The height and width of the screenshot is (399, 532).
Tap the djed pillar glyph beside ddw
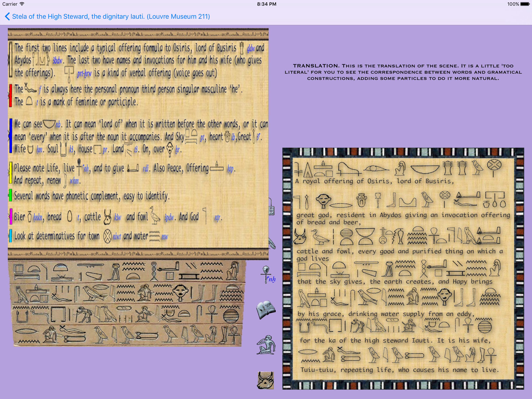pos(242,48)
